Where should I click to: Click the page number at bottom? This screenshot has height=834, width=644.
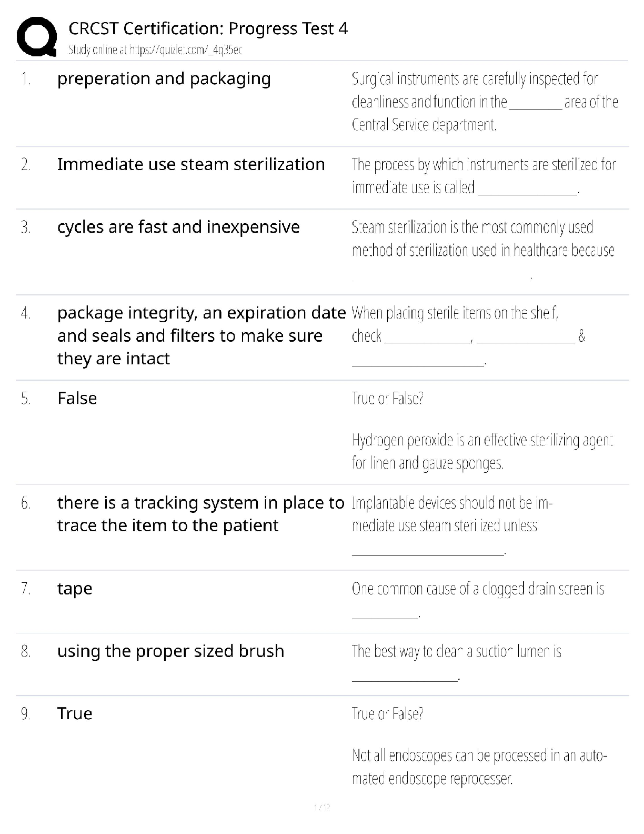[x=321, y=807]
